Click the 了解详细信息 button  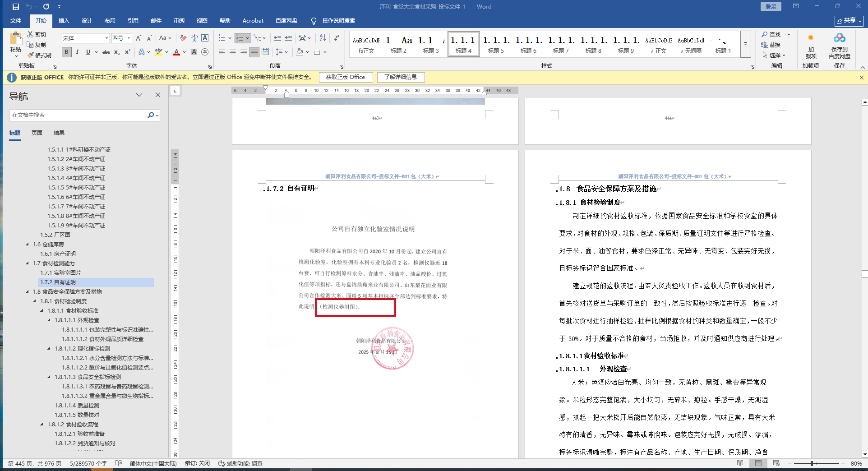(x=401, y=77)
